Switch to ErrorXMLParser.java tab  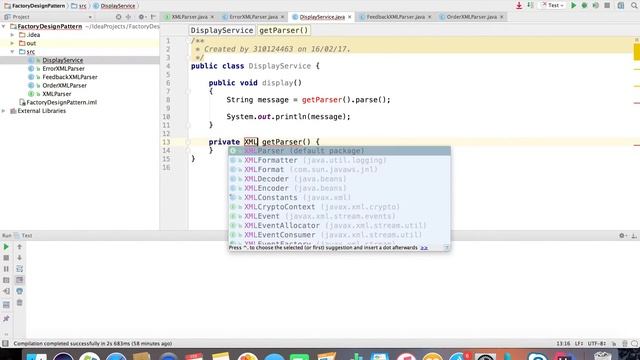pos(253,17)
